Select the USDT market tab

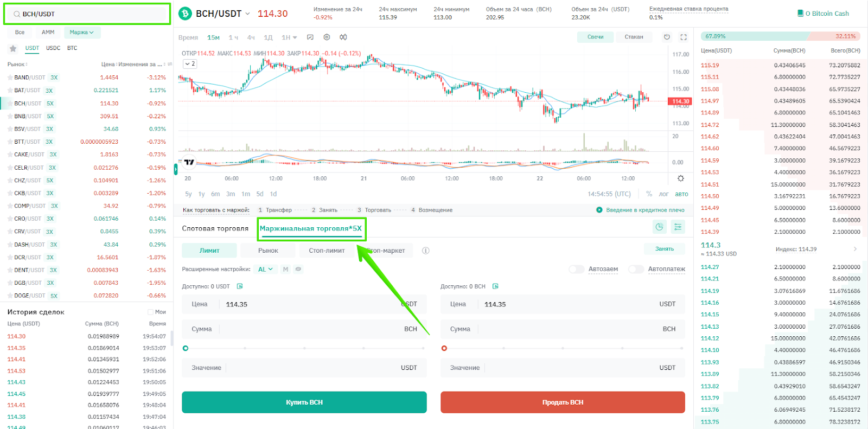point(32,48)
